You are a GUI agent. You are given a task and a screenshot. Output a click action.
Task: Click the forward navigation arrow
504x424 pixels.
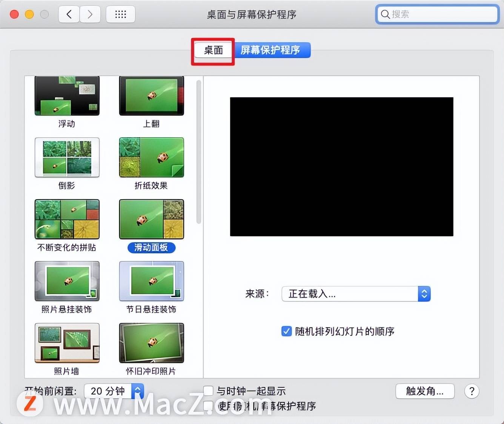[x=90, y=14]
